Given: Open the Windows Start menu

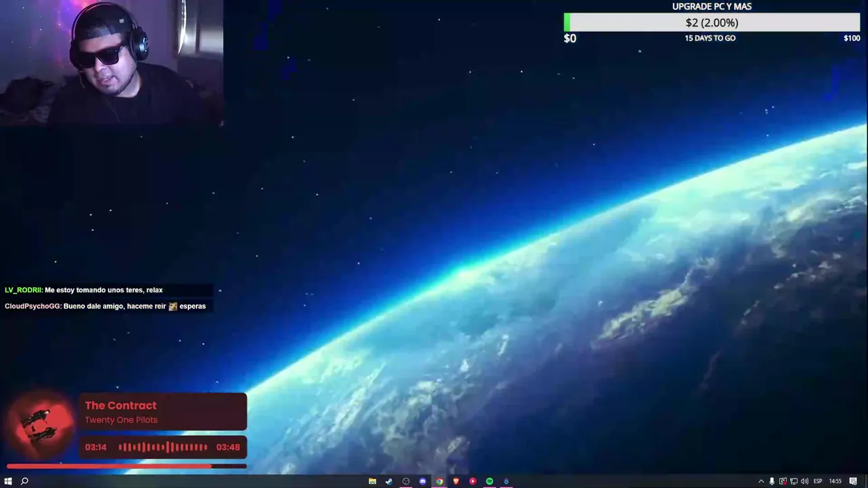Looking at the screenshot, I should pos(8,481).
